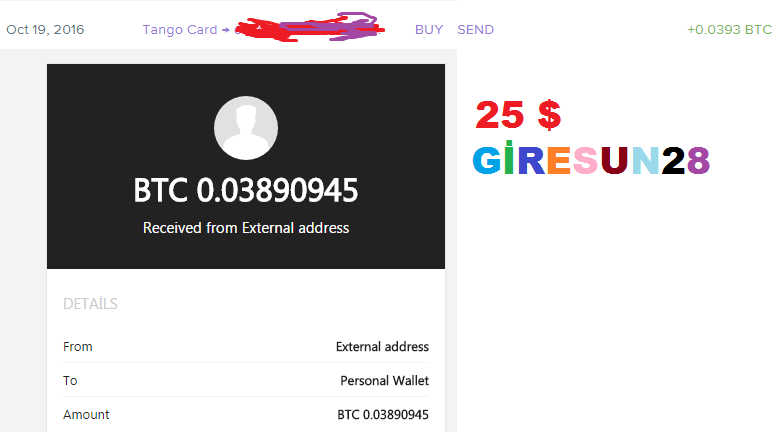Image resolution: width=778 pixels, height=432 pixels.
Task: Click the red 25 $ annotation
Action: tap(518, 115)
